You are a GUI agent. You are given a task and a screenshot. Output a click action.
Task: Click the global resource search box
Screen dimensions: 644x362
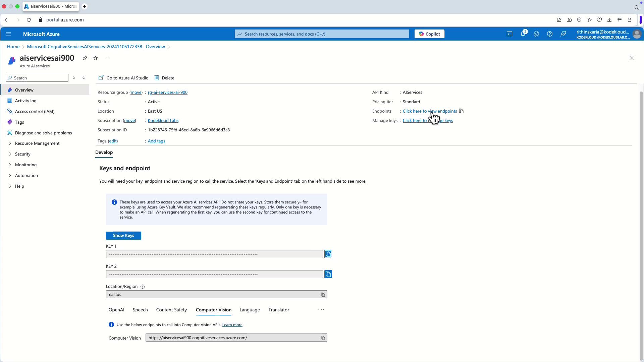tap(321, 34)
